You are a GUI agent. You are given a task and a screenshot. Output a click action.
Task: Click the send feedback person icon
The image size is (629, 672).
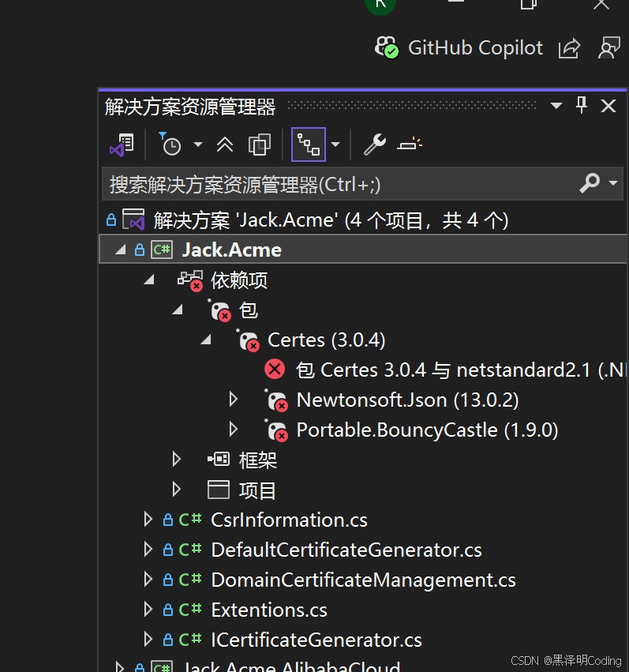[x=609, y=47]
